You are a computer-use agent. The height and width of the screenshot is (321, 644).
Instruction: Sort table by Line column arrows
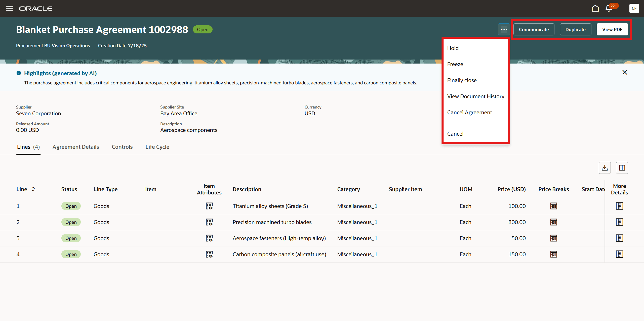click(x=33, y=189)
